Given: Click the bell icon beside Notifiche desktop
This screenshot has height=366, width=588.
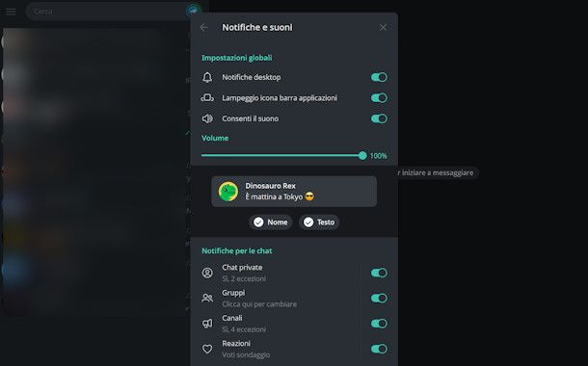Looking at the screenshot, I should pyautogui.click(x=207, y=77).
